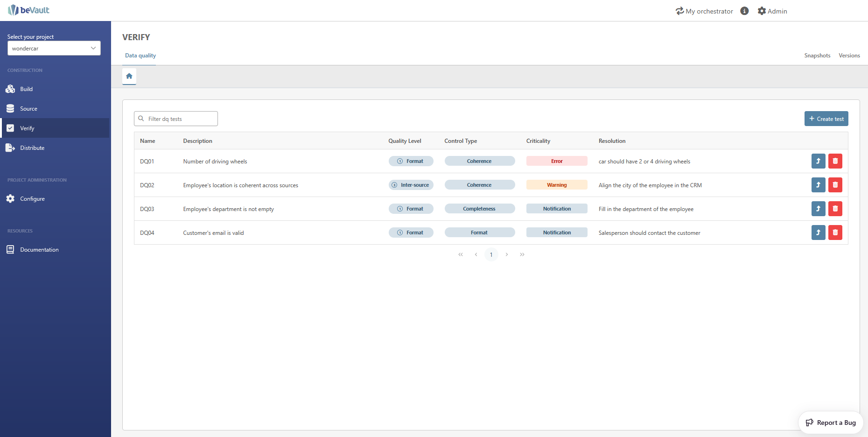Open Distribute in the sidebar
This screenshot has height=437, width=868.
pyautogui.click(x=32, y=148)
